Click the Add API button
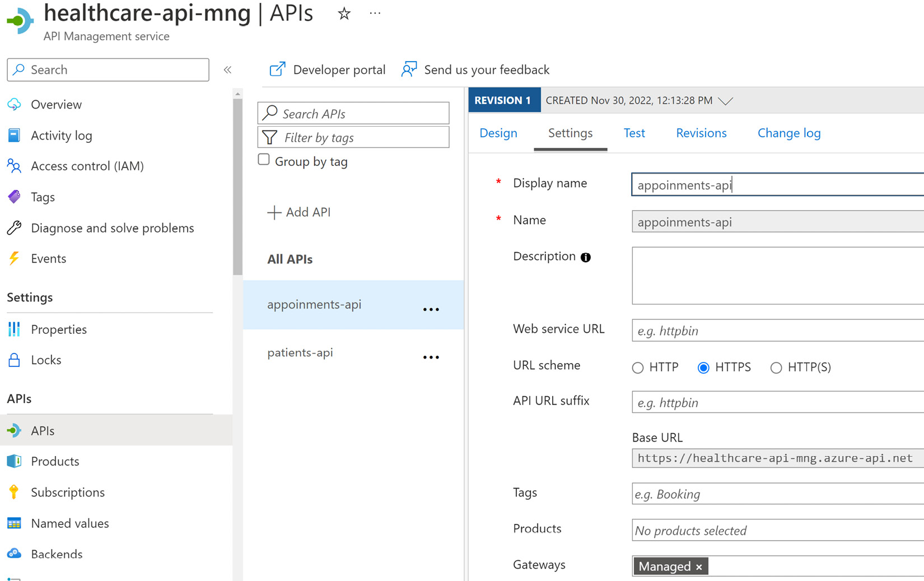The image size is (924, 581). click(299, 212)
